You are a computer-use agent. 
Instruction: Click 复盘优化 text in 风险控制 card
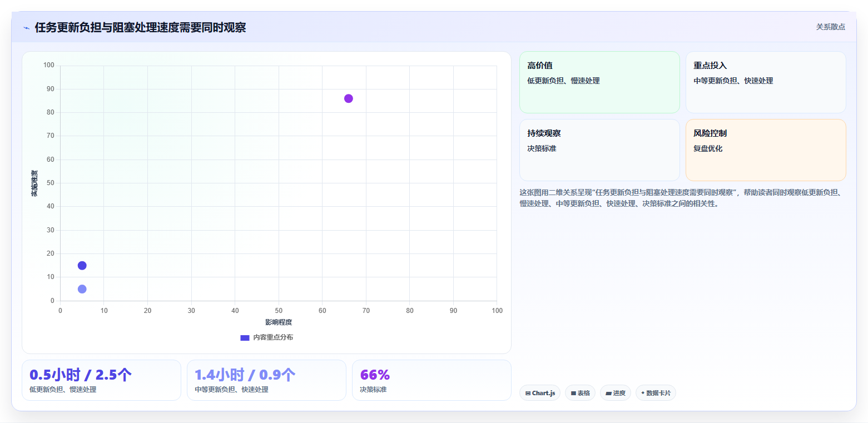[x=708, y=148]
